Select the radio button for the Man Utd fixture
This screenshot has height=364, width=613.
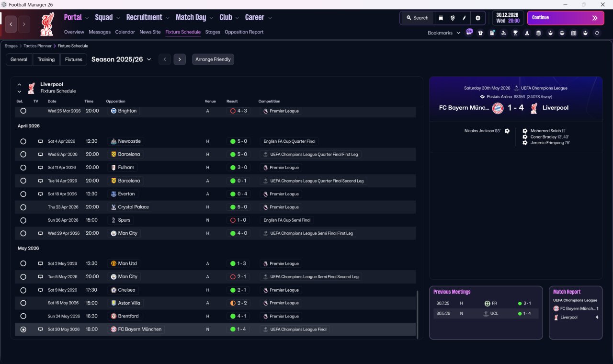pos(23,263)
